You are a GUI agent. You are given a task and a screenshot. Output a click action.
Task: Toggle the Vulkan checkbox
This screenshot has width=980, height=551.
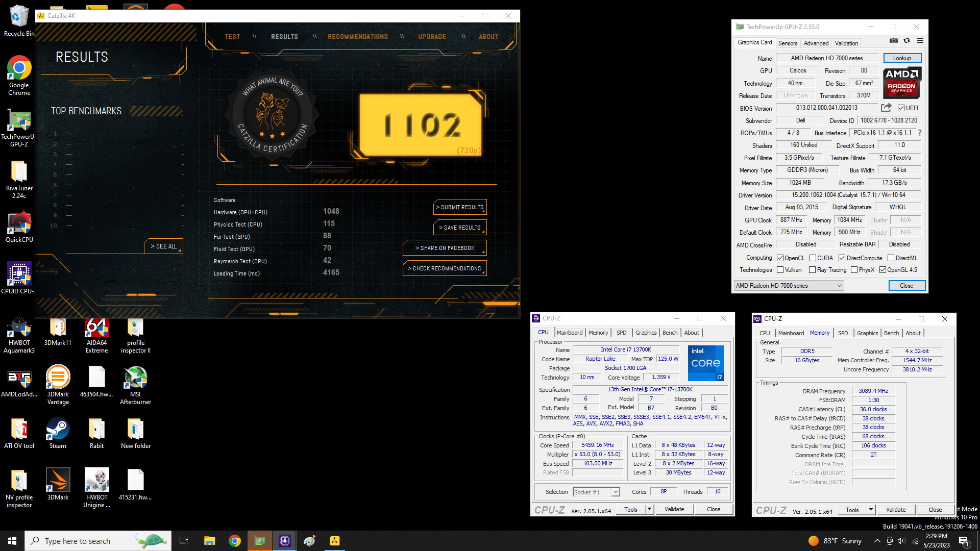780,270
